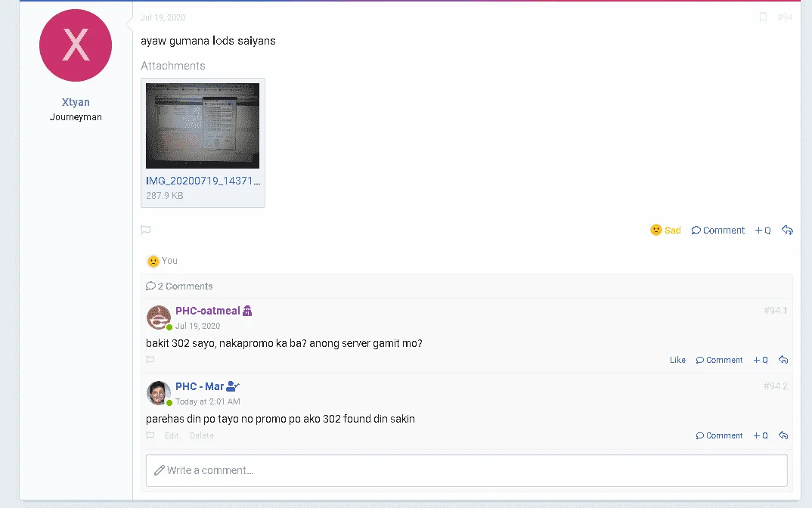Click Comment on PHC-oatmeal's comment
The image size is (812, 508).
(719, 360)
